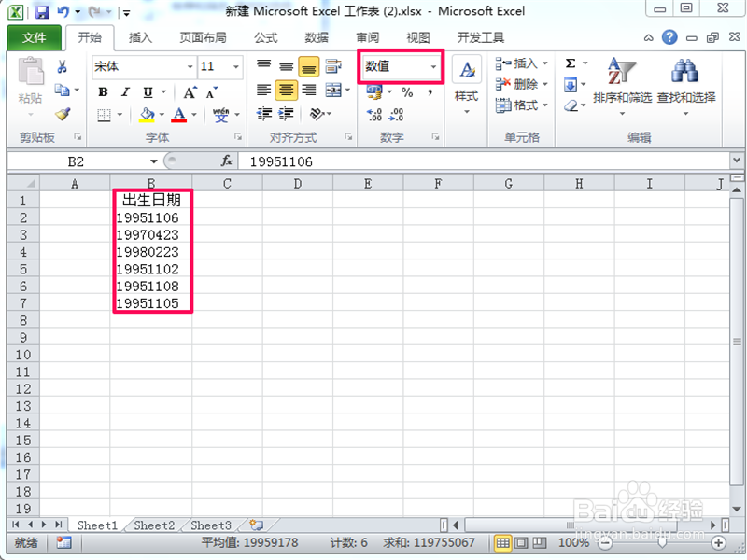
Task: Toggle center horizontal alignment
Action: click(x=287, y=90)
